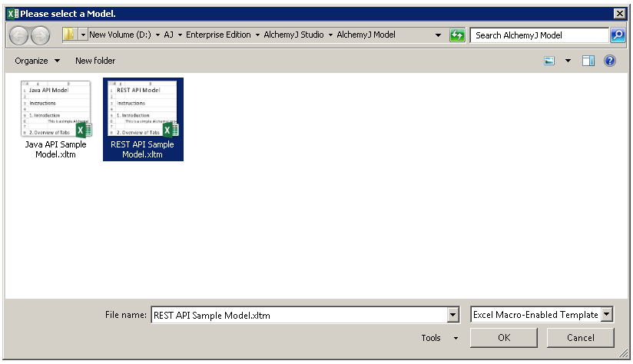Click the refresh icon beside address bar
The height and width of the screenshot is (364, 633).
pos(457,35)
